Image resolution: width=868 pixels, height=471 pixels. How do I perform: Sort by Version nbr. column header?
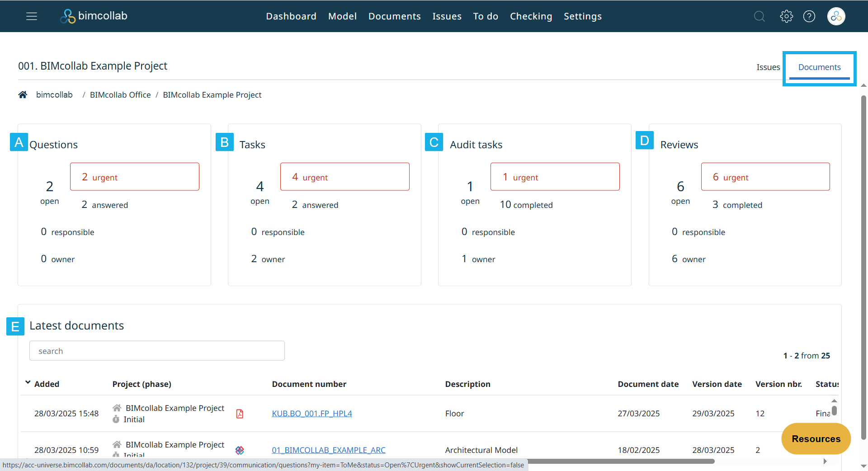[x=778, y=384]
